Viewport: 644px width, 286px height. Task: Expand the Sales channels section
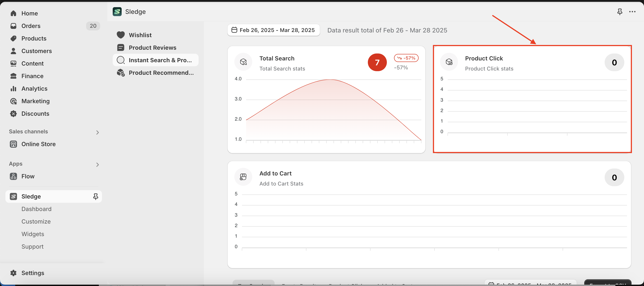tap(97, 132)
